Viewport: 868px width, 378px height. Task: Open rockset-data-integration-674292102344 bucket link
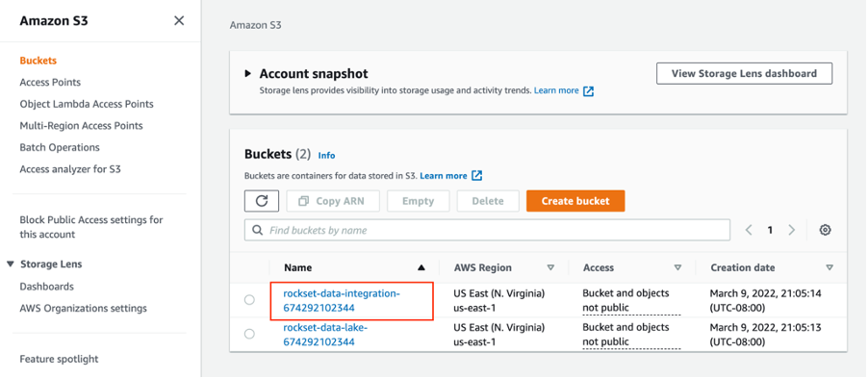tap(342, 300)
